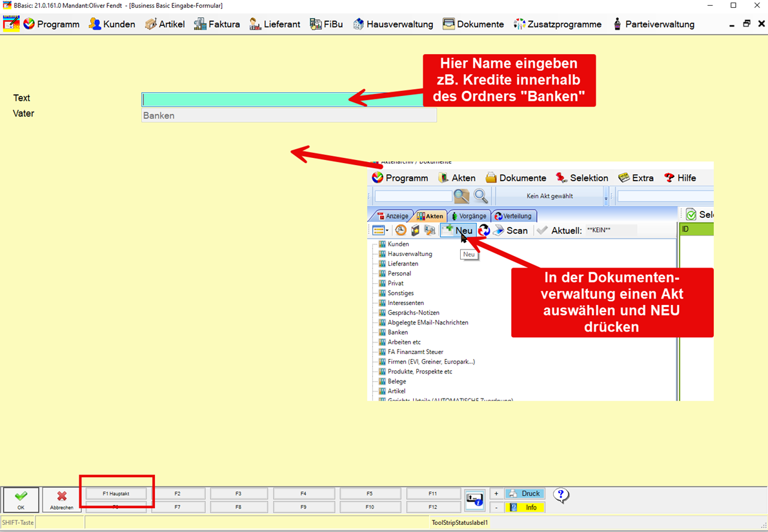Click the F2 function button
768x532 pixels.
click(177, 493)
